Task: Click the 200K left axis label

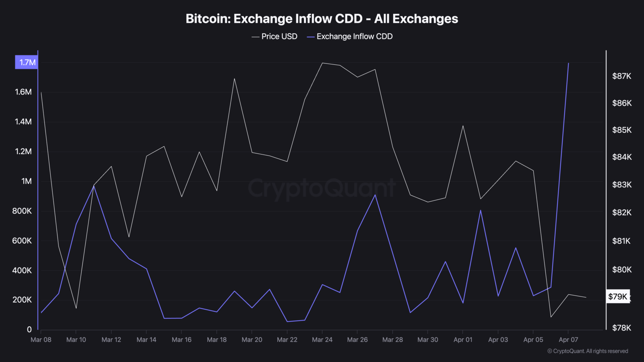Action: click(22, 300)
